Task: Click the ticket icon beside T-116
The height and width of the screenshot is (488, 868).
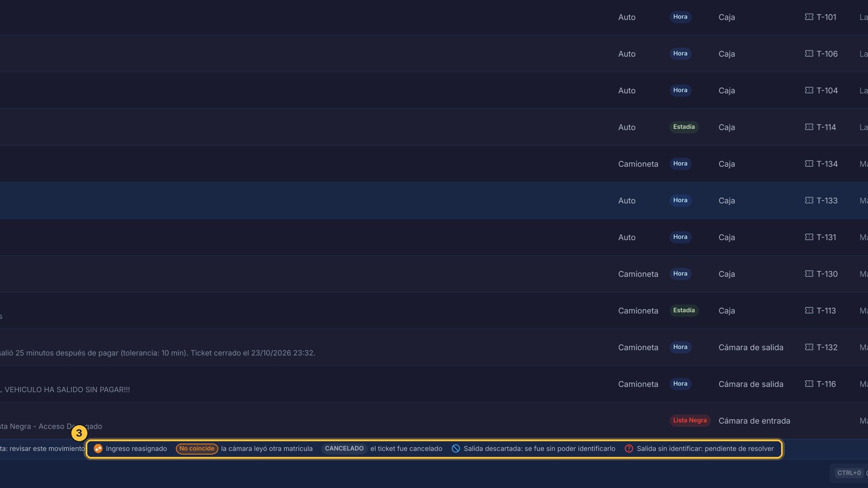Action: tap(809, 384)
